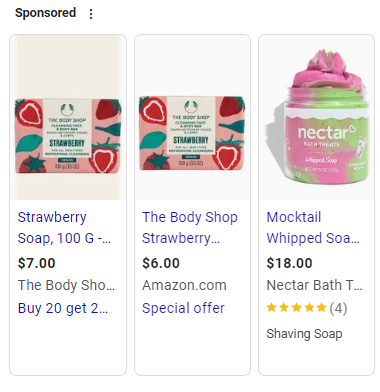Click 'The Body Sho...' seller name

pyautogui.click(x=66, y=285)
